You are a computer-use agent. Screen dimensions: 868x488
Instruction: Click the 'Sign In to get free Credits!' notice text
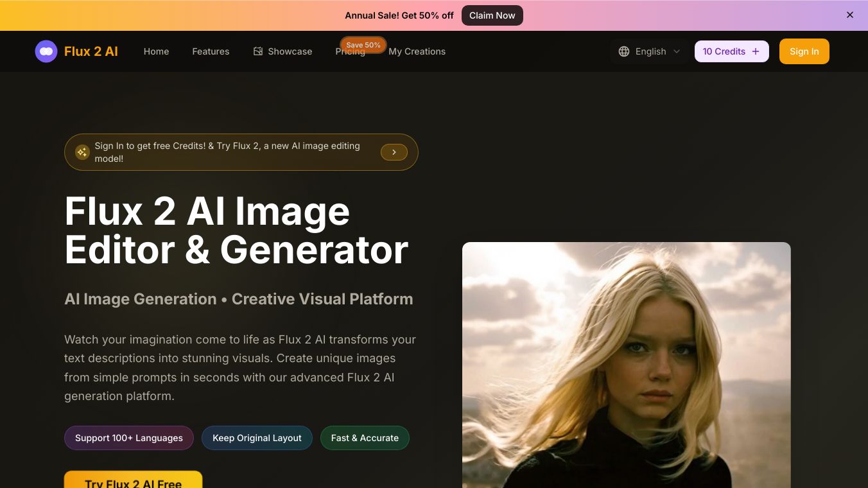tap(227, 152)
